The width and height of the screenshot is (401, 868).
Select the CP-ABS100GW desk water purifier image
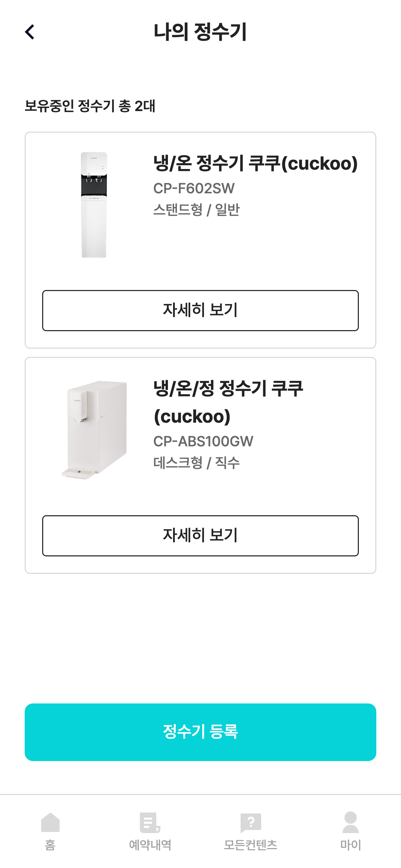[95, 430]
